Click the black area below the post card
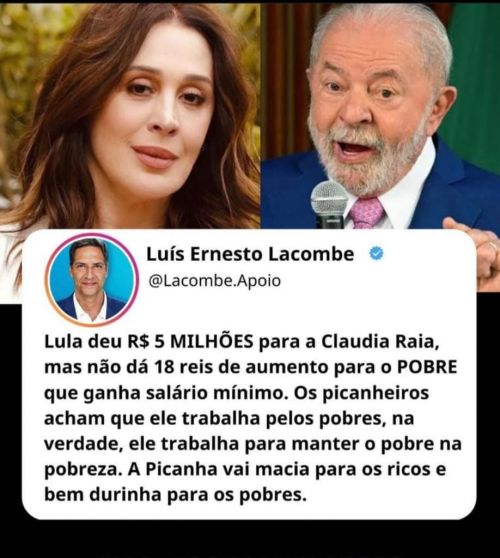This screenshot has height=558, width=500. click(x=250, y=539)
